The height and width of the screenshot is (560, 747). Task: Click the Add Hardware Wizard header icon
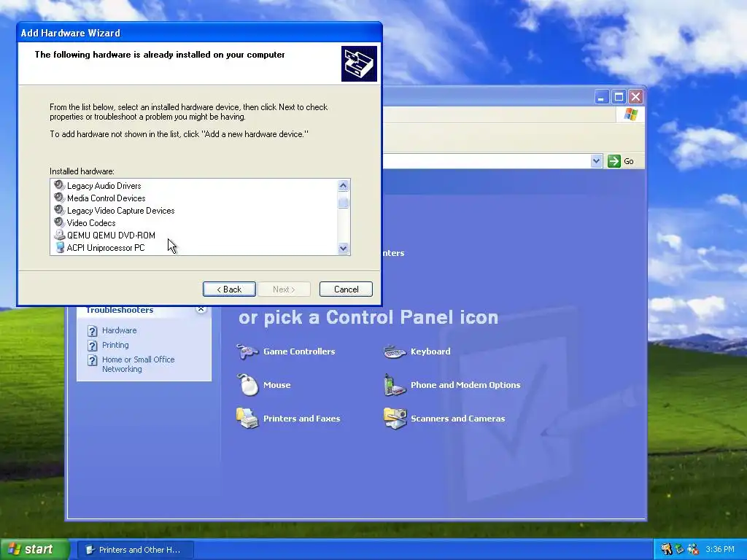click(x=359, y=64)
